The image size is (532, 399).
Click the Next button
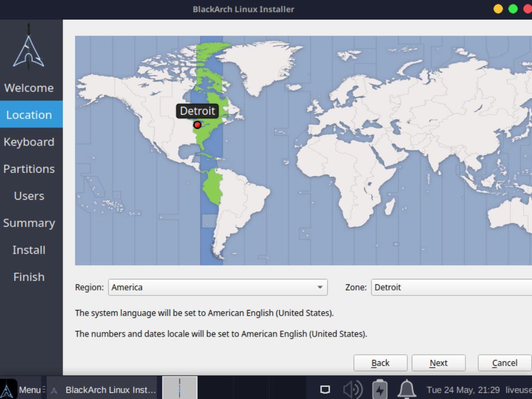[x=438, y=363]
